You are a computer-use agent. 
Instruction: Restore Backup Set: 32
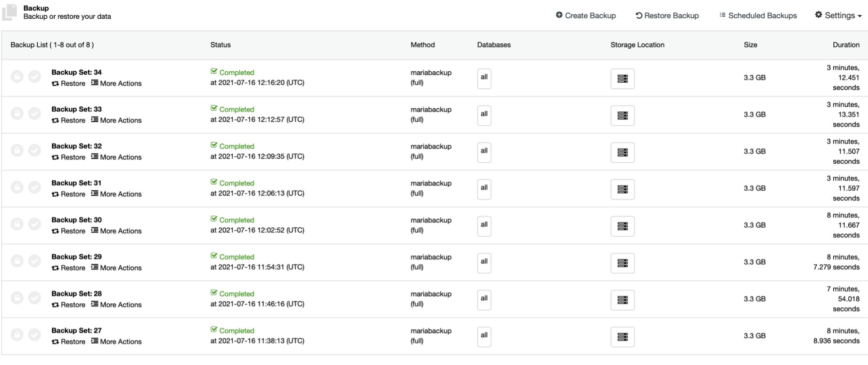[69, 157]
